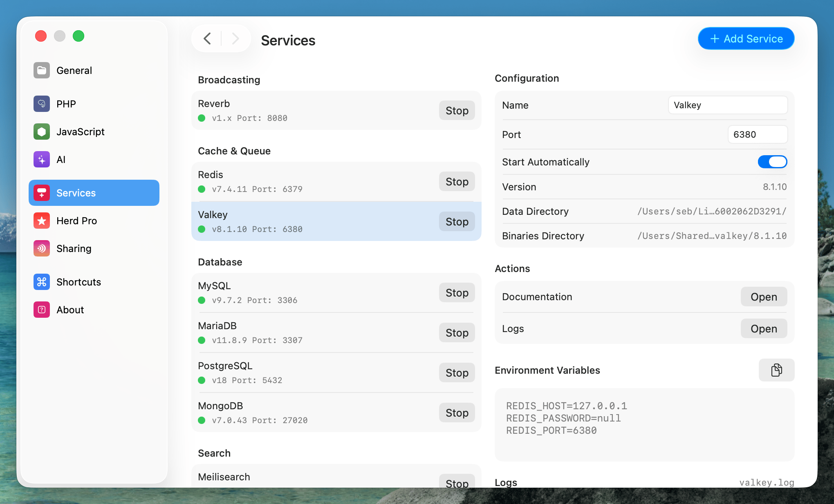This screenshot has width=834, height=504.
Task: Select the MySQL service row
Action: click(x=336, y=293)
